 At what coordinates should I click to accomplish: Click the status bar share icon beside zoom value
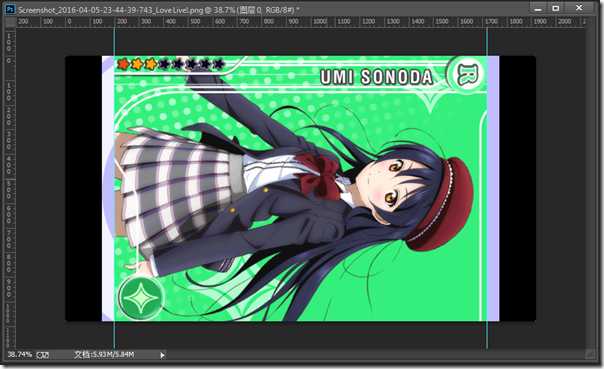pos(43,355)
